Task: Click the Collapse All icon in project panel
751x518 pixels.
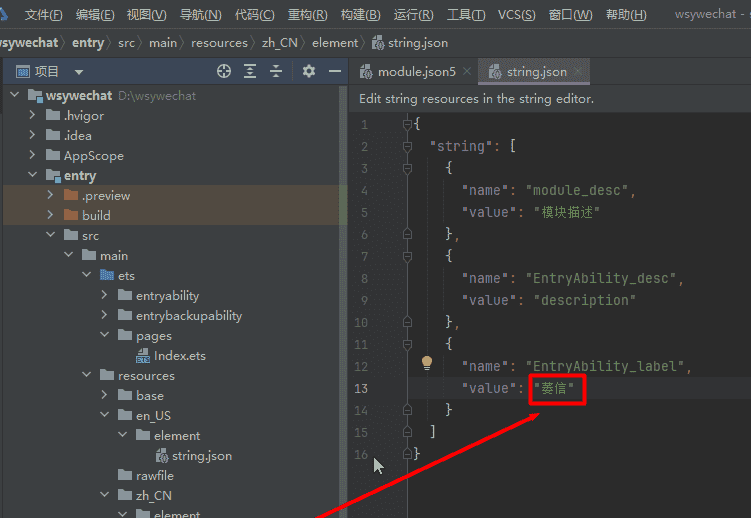Action: (x=276, y=71)
